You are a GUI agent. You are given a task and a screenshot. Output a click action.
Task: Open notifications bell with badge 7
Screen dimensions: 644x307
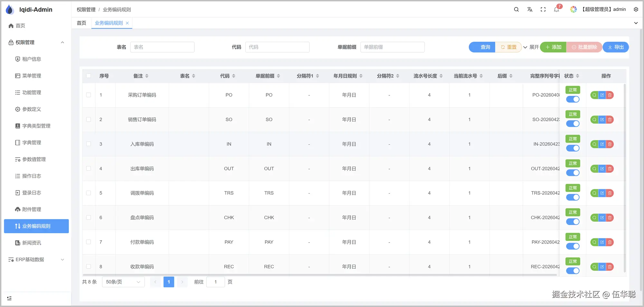(x=557, y=9)
